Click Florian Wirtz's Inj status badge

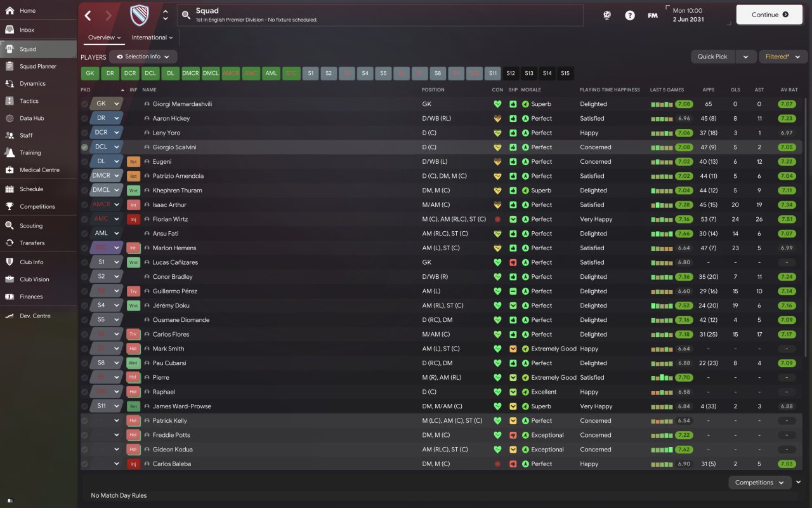pyautogui.click(x=133, y=219)
